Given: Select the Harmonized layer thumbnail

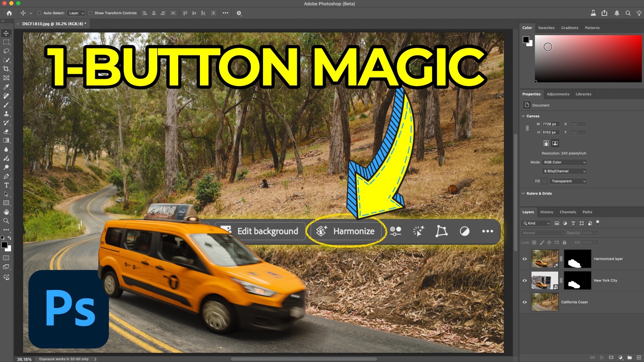Looking at the screenshot, I should [545, 259].
